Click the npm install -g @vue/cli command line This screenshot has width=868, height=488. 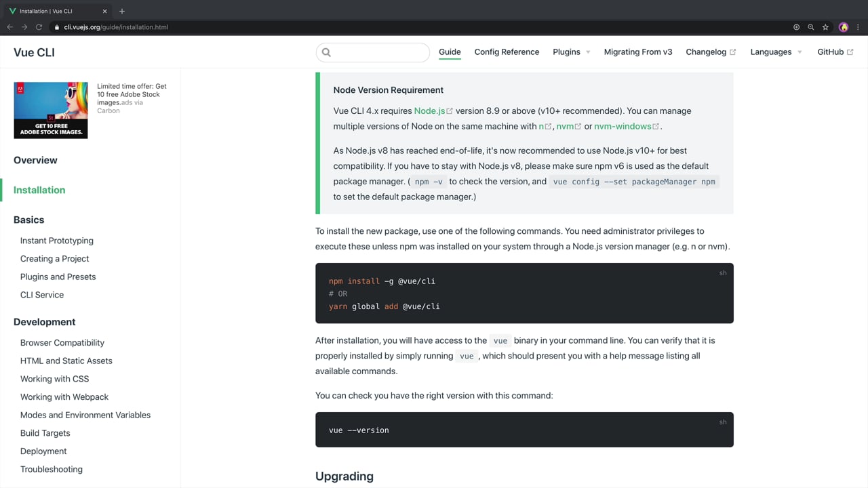382,281
